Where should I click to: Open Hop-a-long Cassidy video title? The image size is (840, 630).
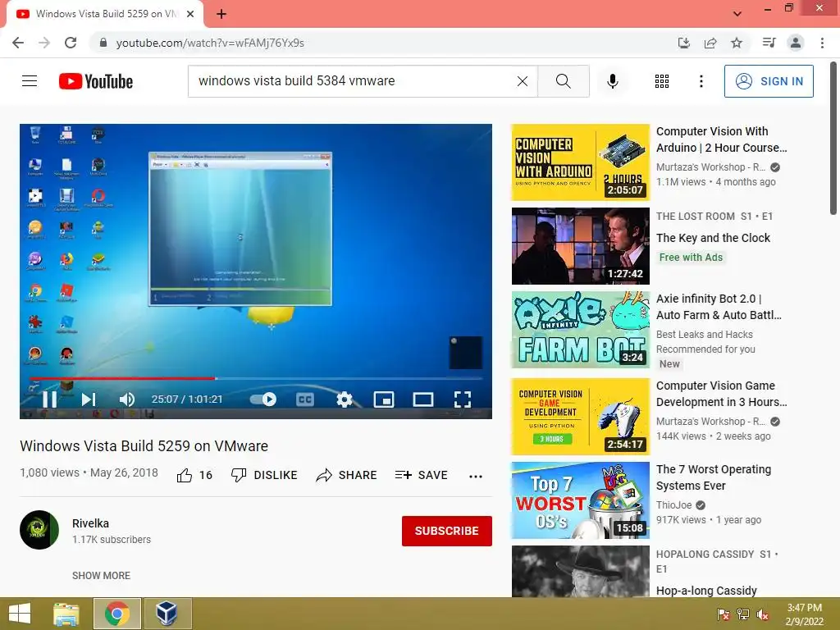[706, 591]
